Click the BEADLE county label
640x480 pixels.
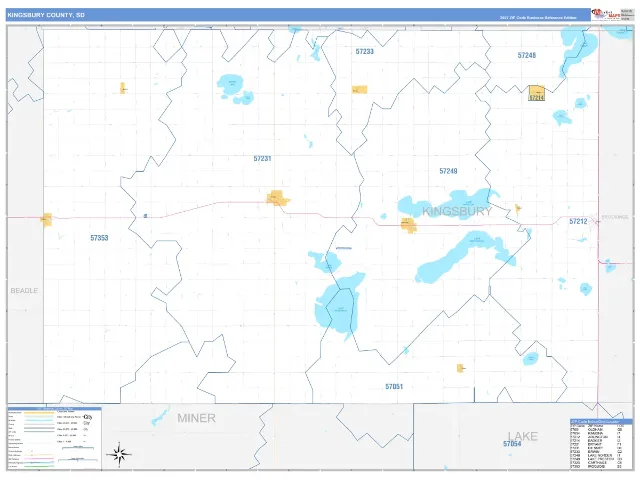[24, 291]
